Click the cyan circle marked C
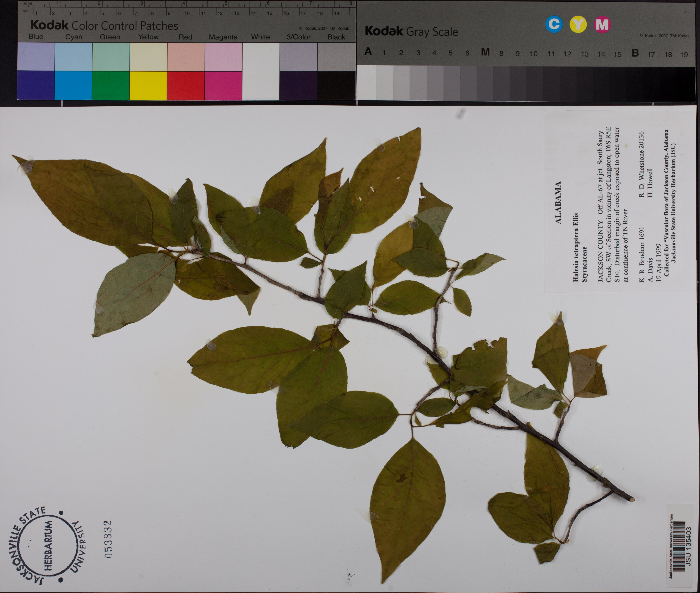 554,24
